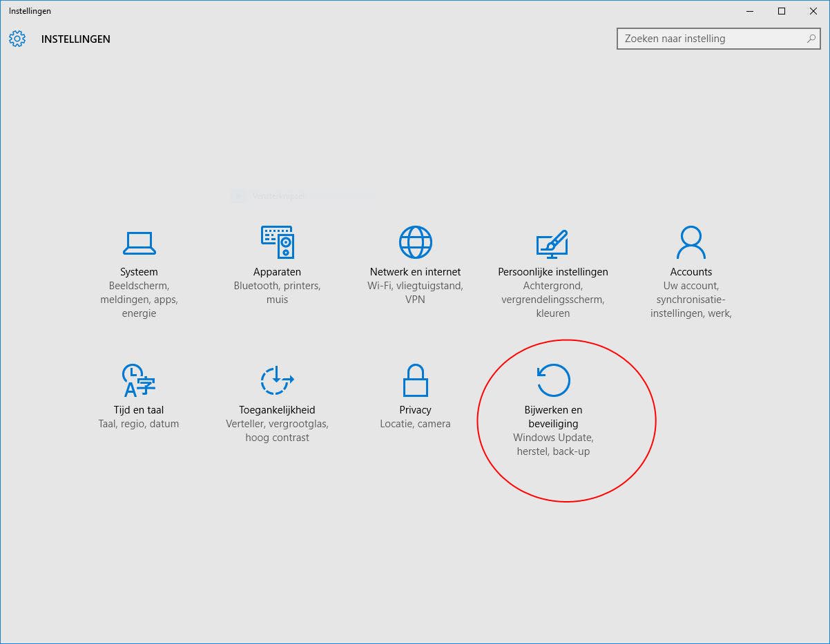The image size is (830, 644).
Task: Focus the 'Zoeken naar instelling' search field
Action: [718, 39]
